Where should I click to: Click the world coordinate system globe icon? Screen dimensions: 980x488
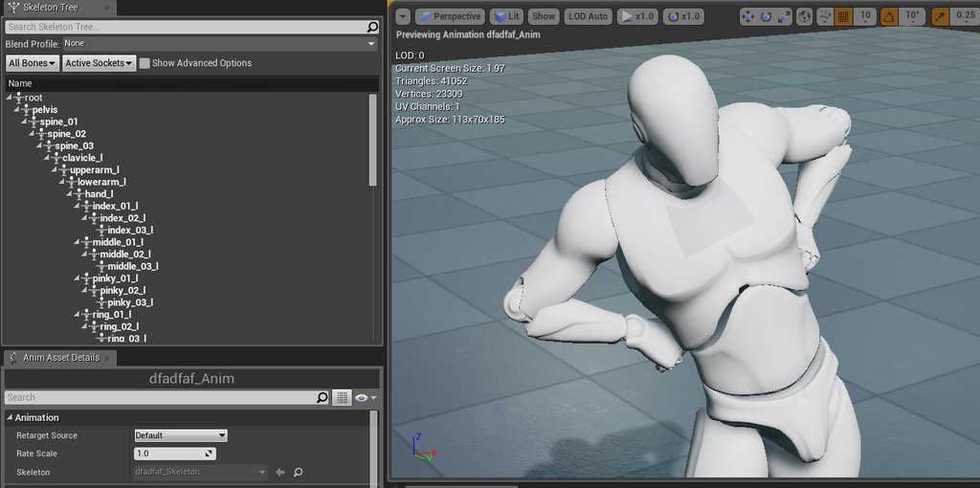point(805,17)
